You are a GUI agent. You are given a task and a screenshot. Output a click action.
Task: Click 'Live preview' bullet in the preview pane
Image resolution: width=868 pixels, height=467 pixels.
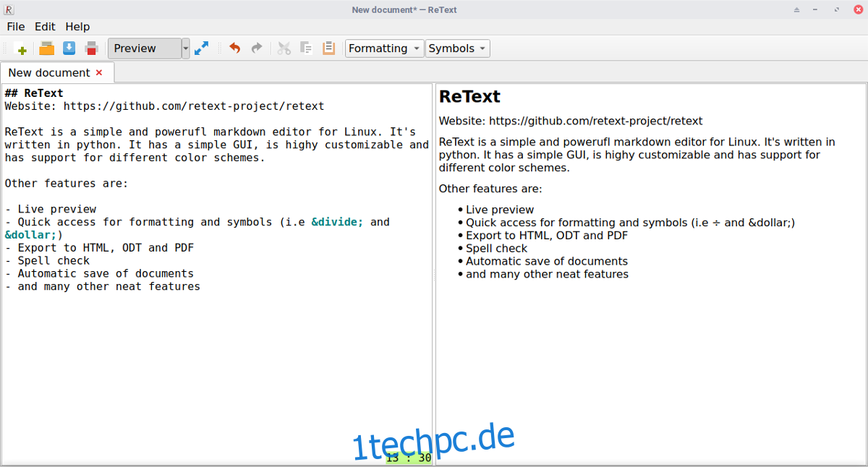coord(500,210)
